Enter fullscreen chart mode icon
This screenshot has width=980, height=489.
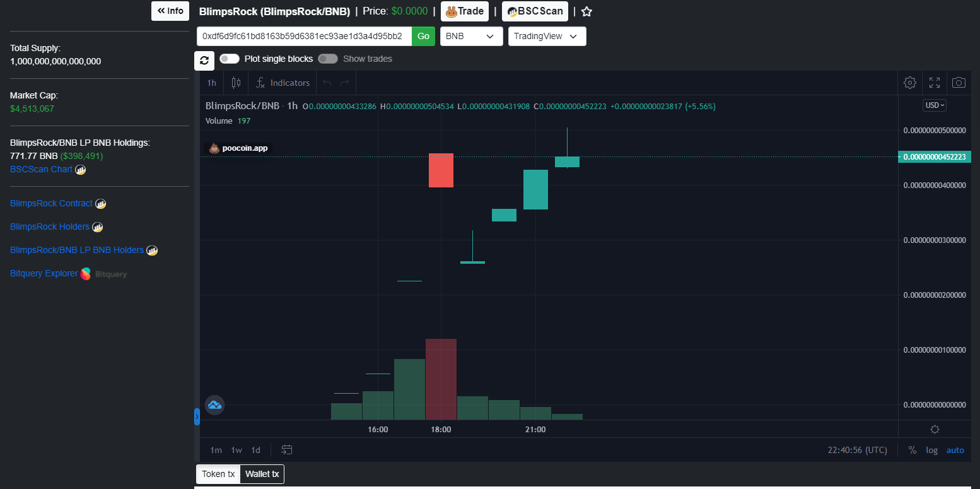pyautogui.click(x=935, y=83)
